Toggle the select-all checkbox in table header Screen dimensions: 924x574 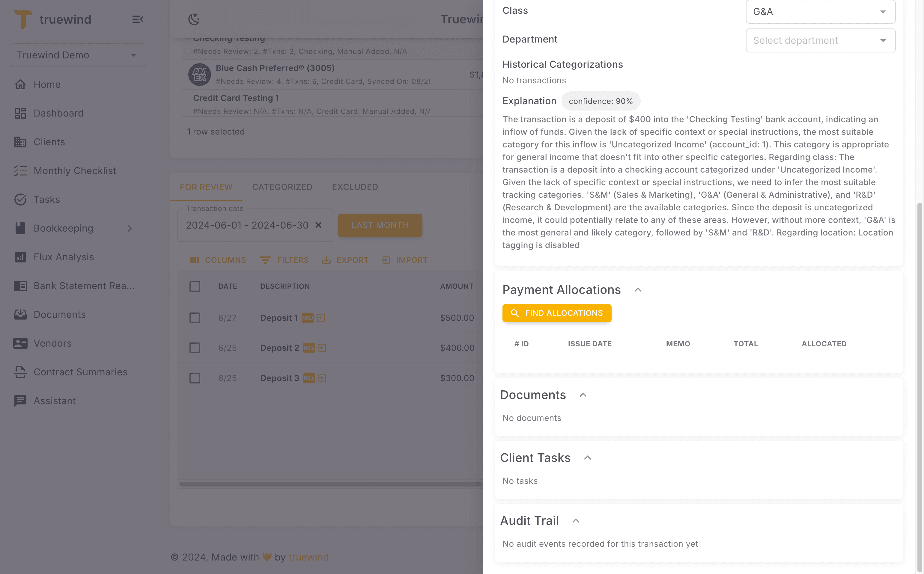pyautogui.click(x=195, y=286)
